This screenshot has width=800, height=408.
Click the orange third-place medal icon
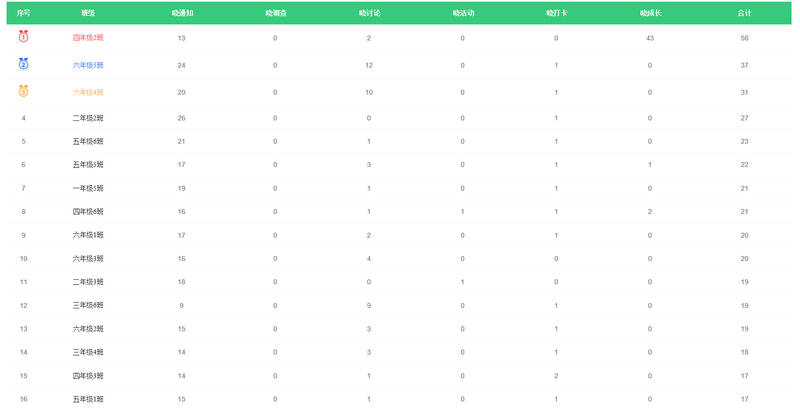24,91
